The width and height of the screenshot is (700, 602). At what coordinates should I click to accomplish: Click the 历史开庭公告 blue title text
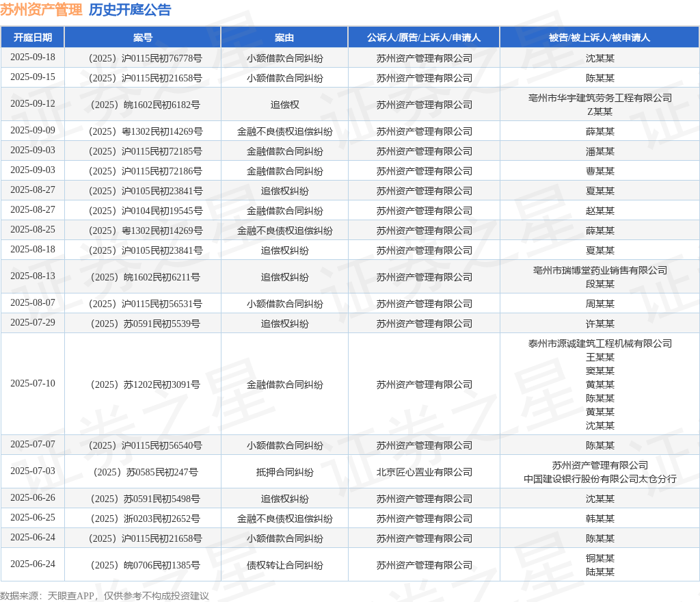click(x=130, y=10)
